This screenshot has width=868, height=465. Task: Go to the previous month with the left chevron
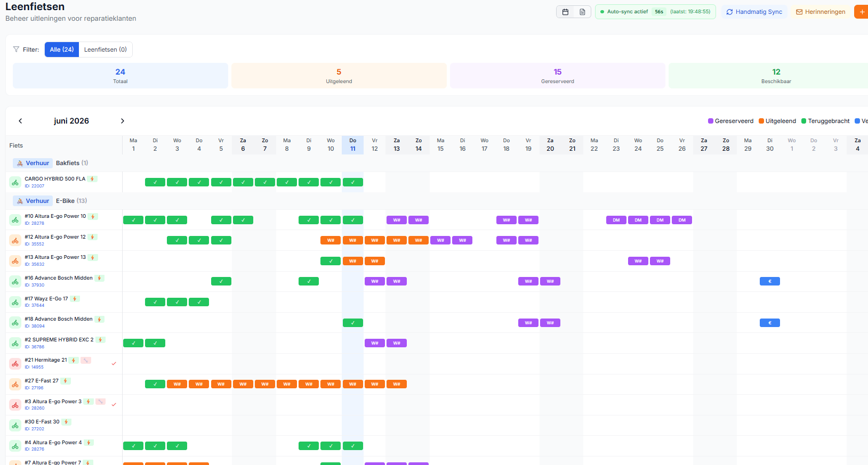[20, 121]
